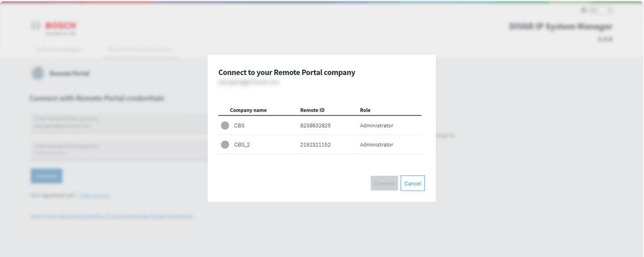Click the Connect button in the dialog

(384, 183)
